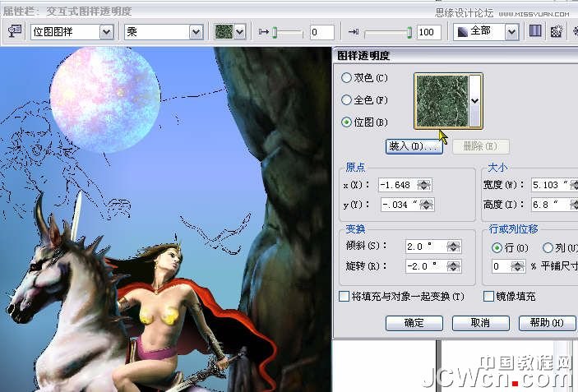Click the copy transparency properties icon
This screenshot has height=392, width=578.
557,32
